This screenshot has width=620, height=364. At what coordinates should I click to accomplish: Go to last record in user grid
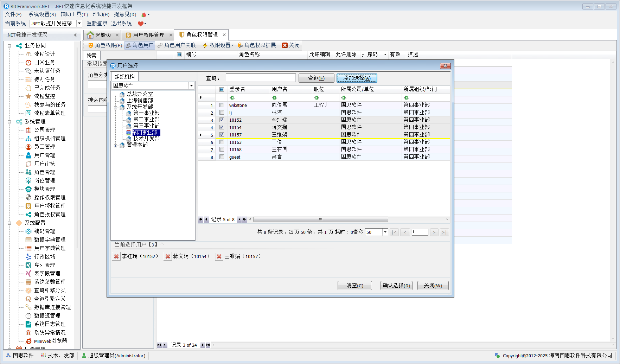[x=245, y=219]
